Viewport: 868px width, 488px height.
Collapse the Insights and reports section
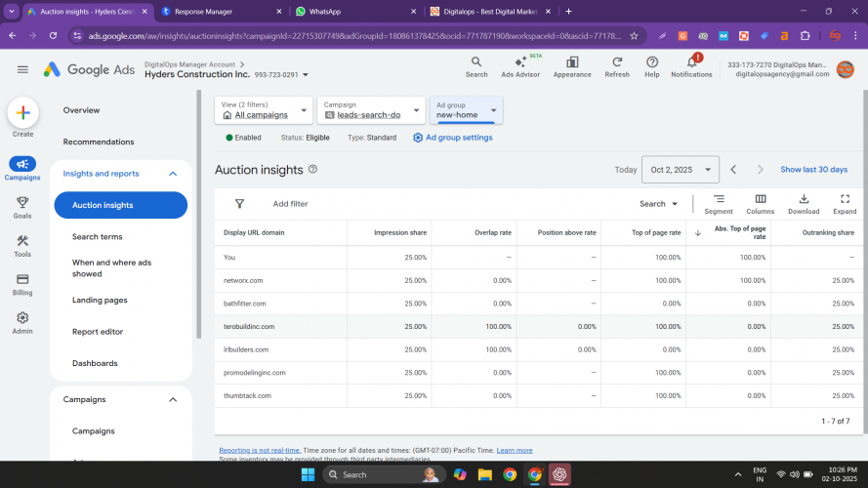point(173,174)
